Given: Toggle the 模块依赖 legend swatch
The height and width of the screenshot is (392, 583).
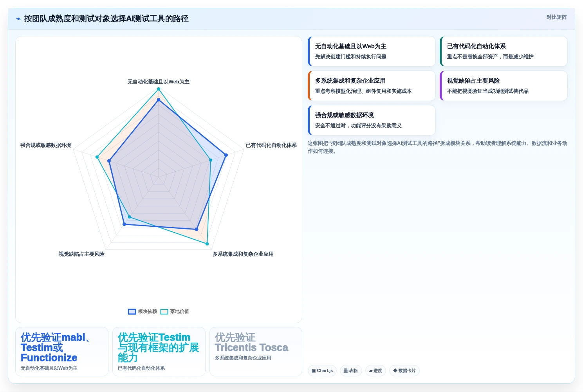Looking at the screenshot, I should pyautogui.click(x=132, y=312).
